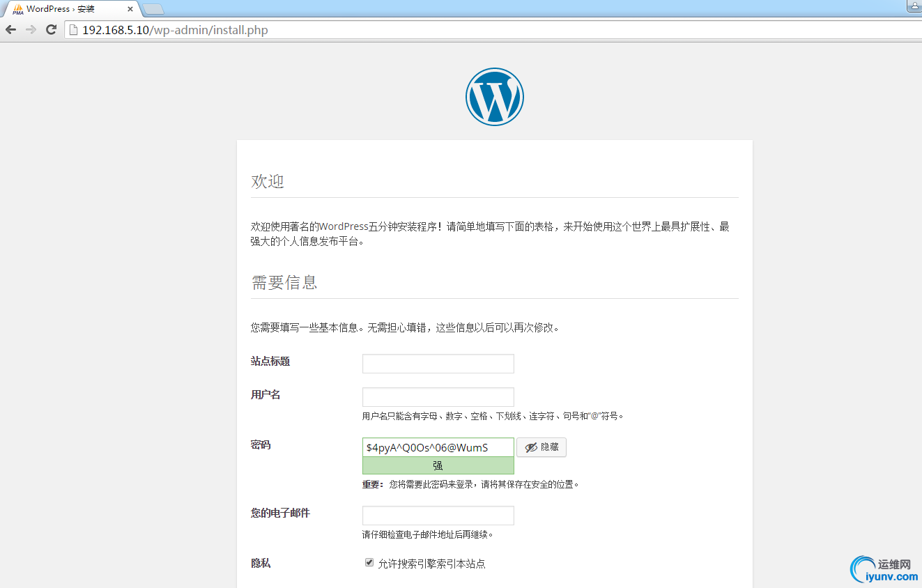Screen dimensions: 922x588
Task: Click the 需要信息 heading
Action: 284,282
